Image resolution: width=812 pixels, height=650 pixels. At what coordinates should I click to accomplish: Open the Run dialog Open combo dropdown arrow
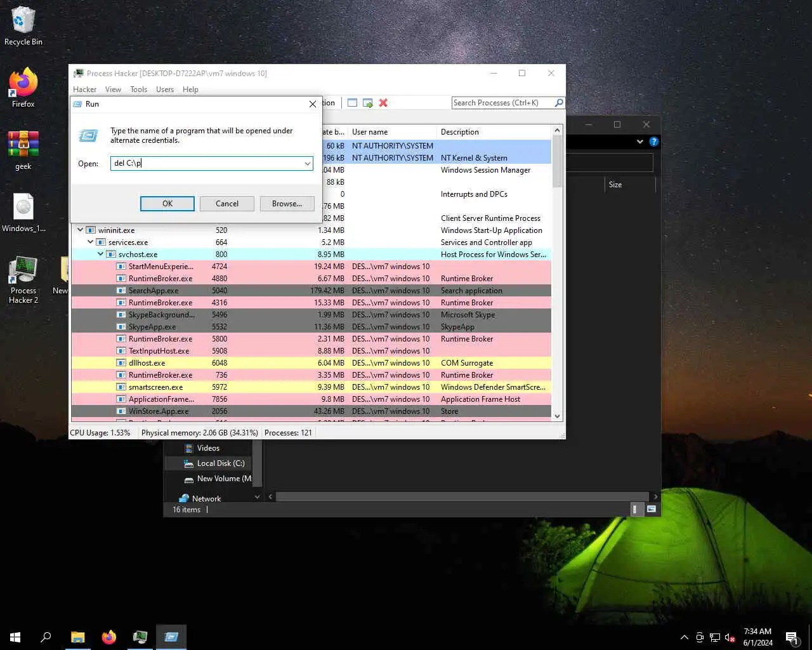[308, 164]
